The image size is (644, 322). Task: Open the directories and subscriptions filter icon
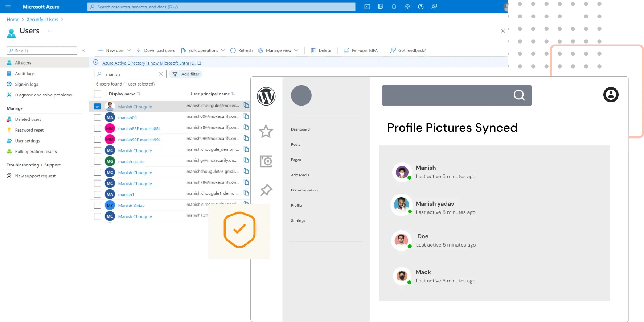coord(381,7)
